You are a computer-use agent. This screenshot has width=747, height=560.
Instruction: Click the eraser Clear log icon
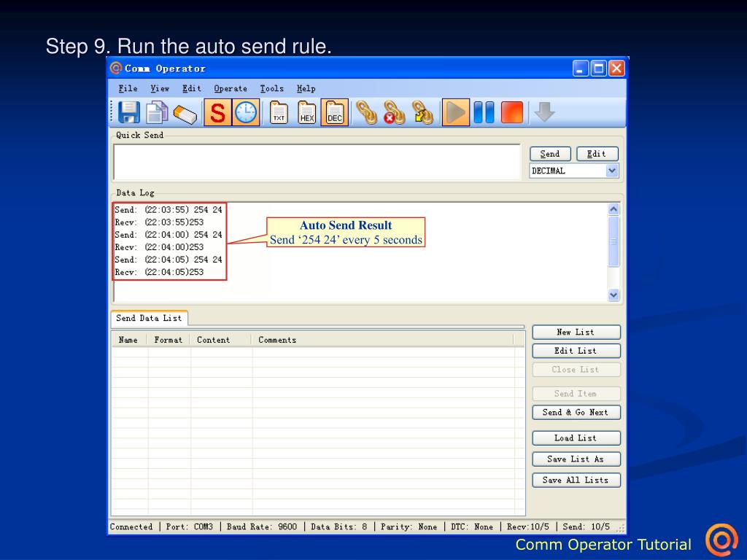pos(185,114)
